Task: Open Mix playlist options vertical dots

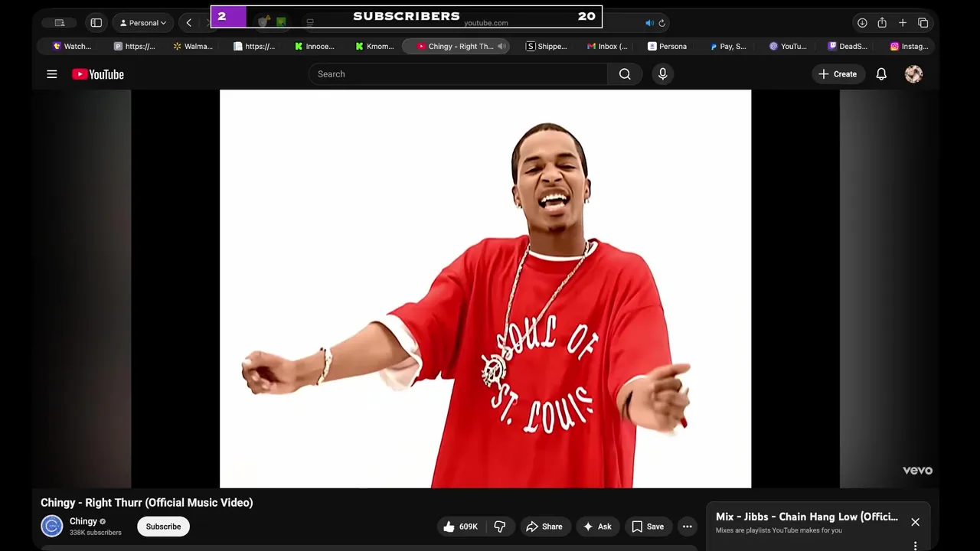Action: coord(915,546)
